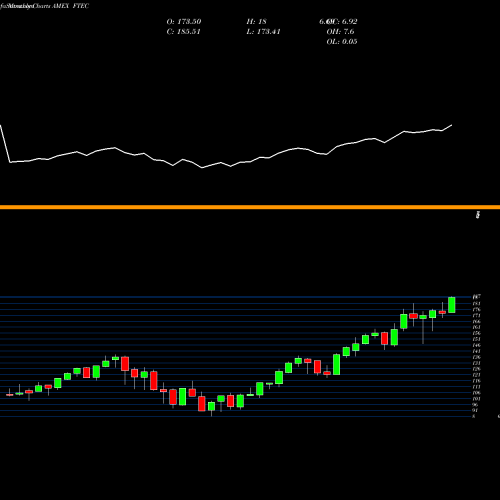Image resolution: width=500 pixels, height=500 pixels.
Task: Select the latest green candle at far right
Action: [x=452, y=305]
